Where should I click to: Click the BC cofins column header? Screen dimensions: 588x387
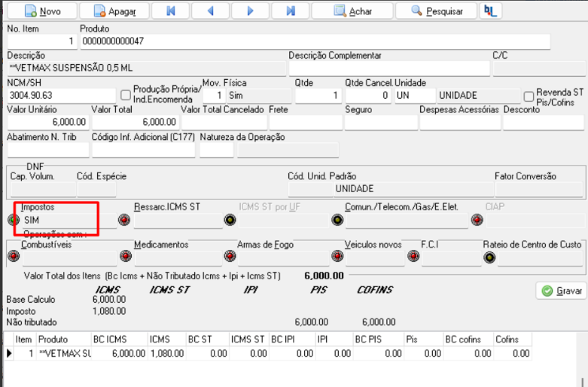point(468,340)
